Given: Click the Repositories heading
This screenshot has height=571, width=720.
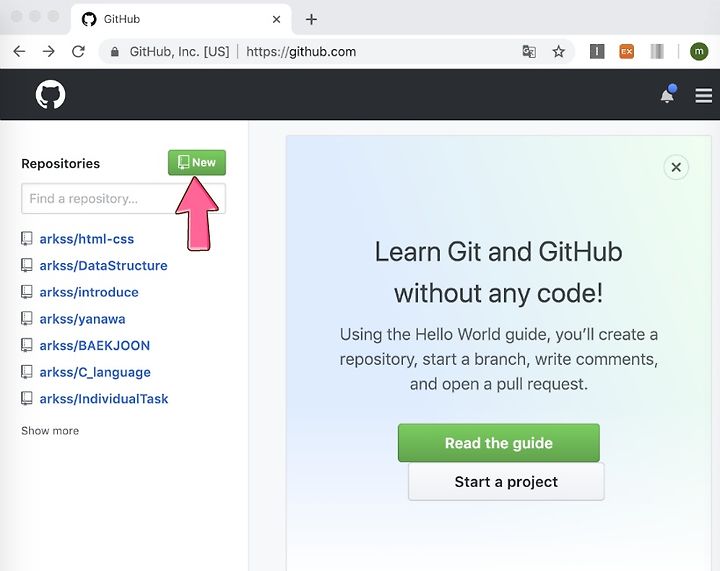Looking at the screenshot, I should [x=61, y=163].
